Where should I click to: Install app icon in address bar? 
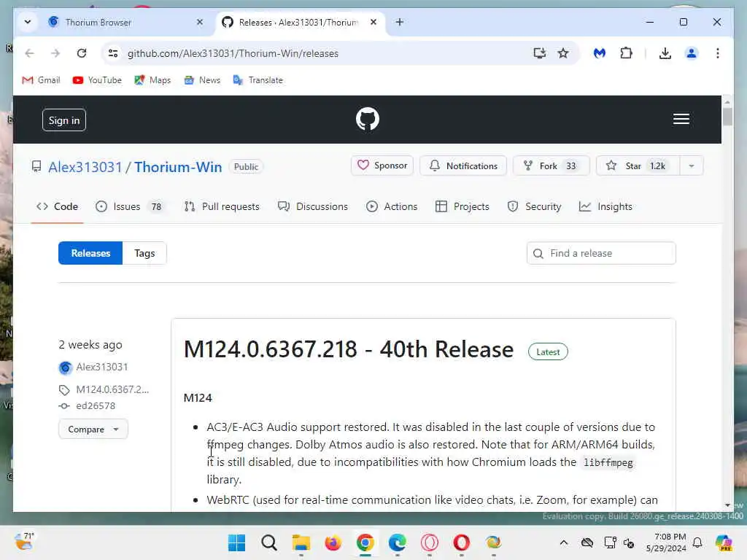(539, 53)
